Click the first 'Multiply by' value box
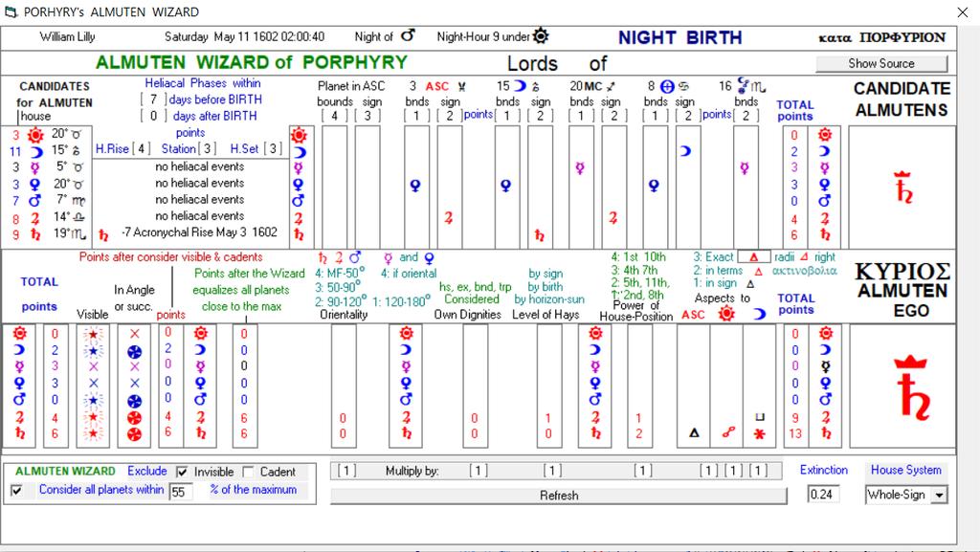 (x=346, y=470)
